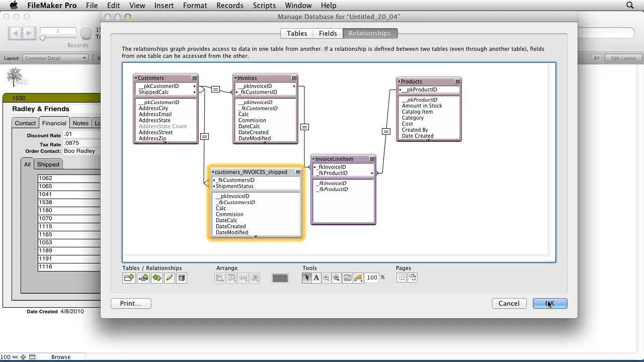
Task: Click the zoom percentage 100 field
Action: click(372, 278)
